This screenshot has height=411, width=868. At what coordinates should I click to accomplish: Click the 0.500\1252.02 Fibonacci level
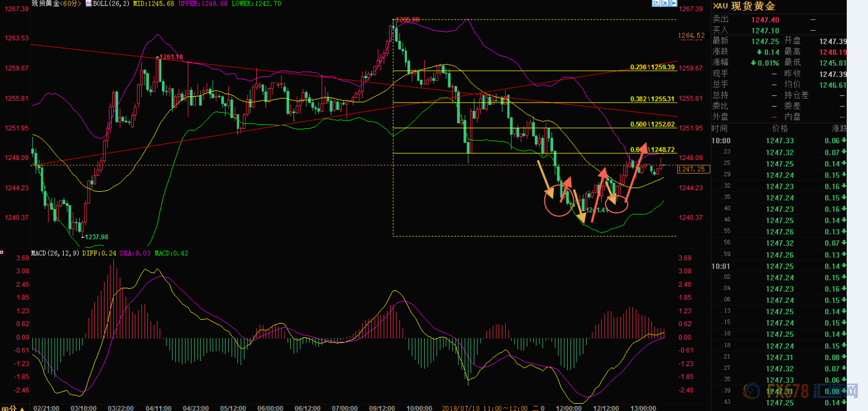pyautogui.click(x=653, y=124)
